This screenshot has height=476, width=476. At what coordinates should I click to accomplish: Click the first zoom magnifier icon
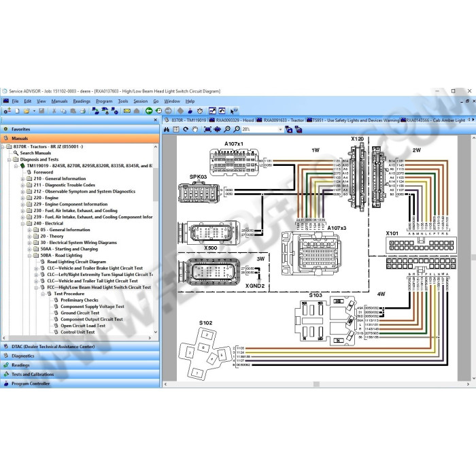click(227, 130)
